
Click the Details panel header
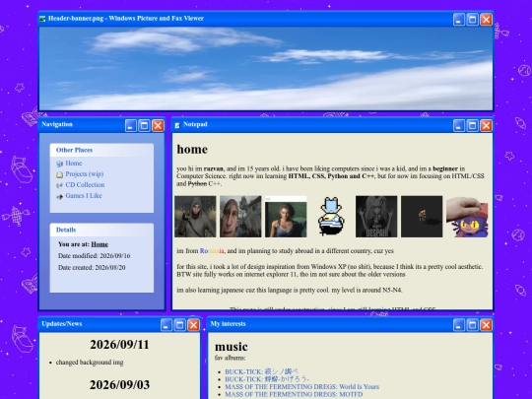point(101,230)
